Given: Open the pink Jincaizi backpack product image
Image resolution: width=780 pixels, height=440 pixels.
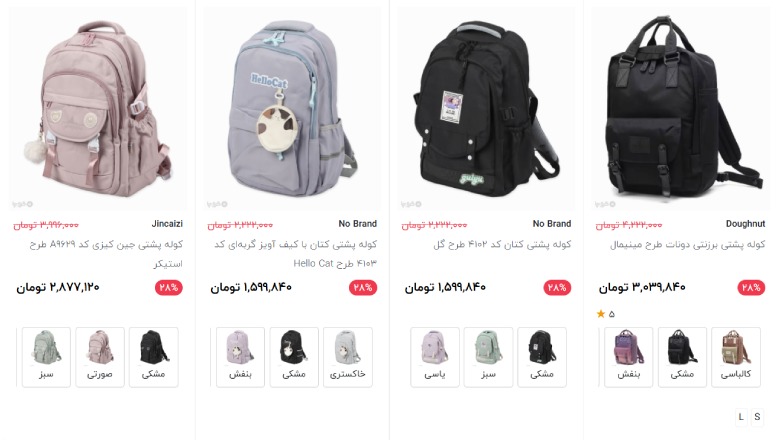Looking at the screenshot, I should click(x=98, y=109).
